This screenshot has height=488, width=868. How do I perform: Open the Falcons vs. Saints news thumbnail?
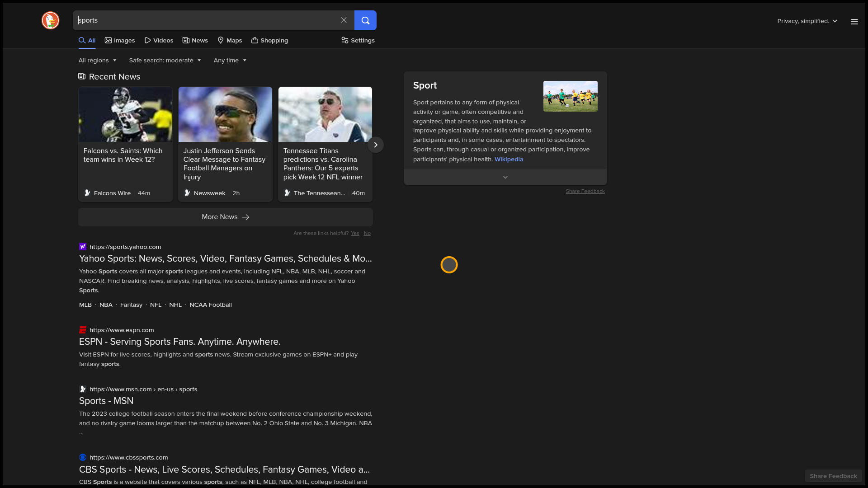point(125,114)
